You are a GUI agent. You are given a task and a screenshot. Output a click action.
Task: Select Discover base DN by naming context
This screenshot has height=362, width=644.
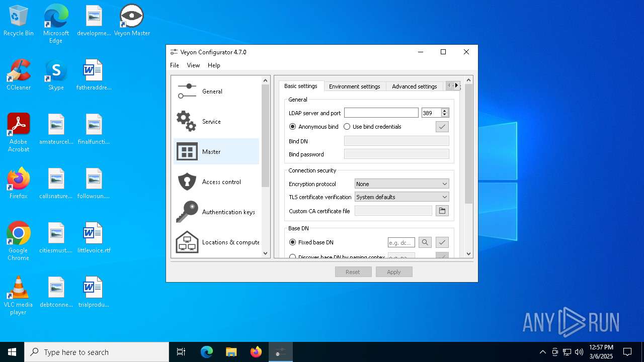(x=337, y=257)
